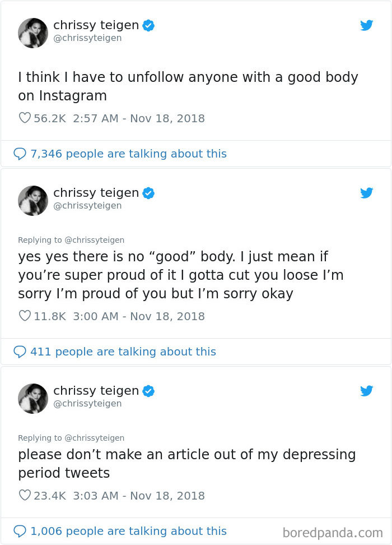Viewport: 392px width, 545px height.
Task: Click the Twitter bird icon on the third tweet
Action: (367, 391)
